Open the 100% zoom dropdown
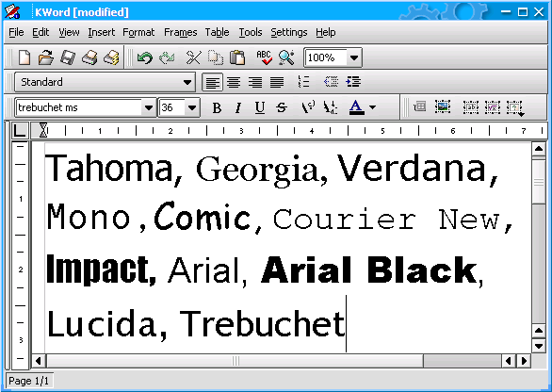The height and width of the screenshot is (392, 552). pyautogui.click(x=354, y=57)
